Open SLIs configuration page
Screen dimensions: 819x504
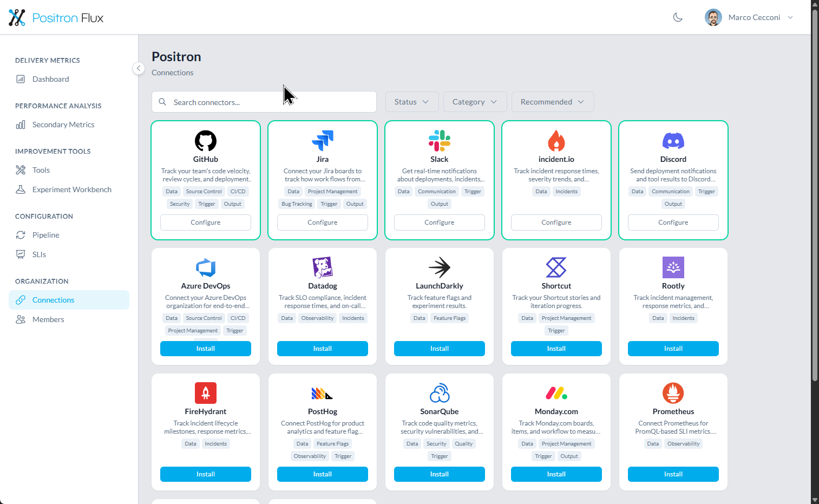tap(69, 254)
